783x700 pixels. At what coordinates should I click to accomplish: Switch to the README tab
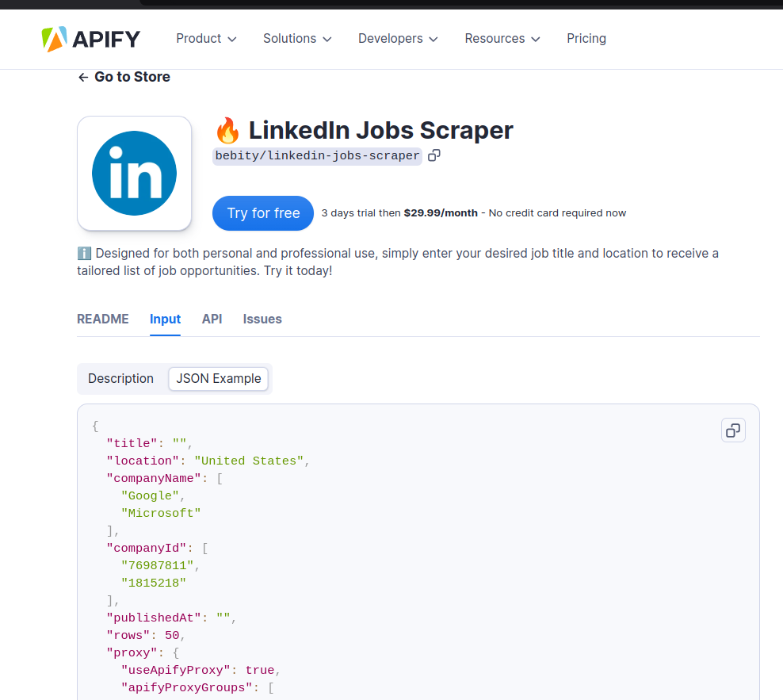[102, 319]
